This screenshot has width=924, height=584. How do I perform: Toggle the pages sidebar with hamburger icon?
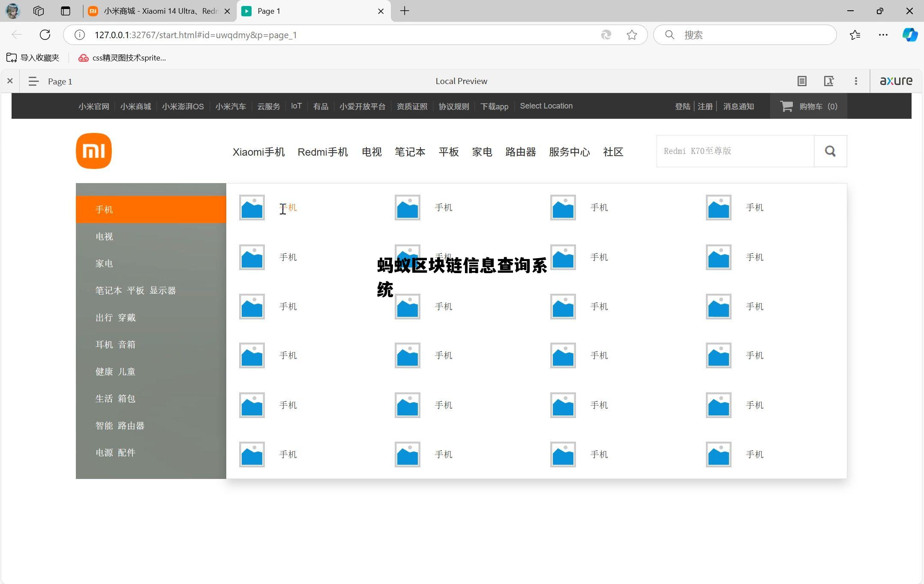tap(33, 81)
